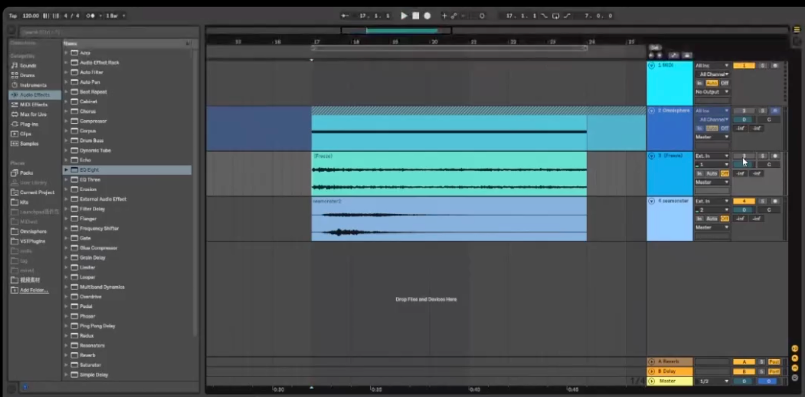
Task: Click the Tap tempo button
Action: pos(13,16)
